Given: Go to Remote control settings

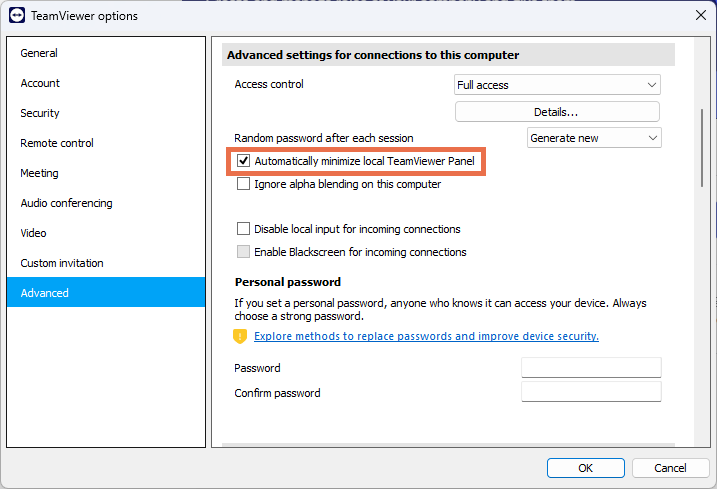Looking at the screenshot, I should point(57,143).
